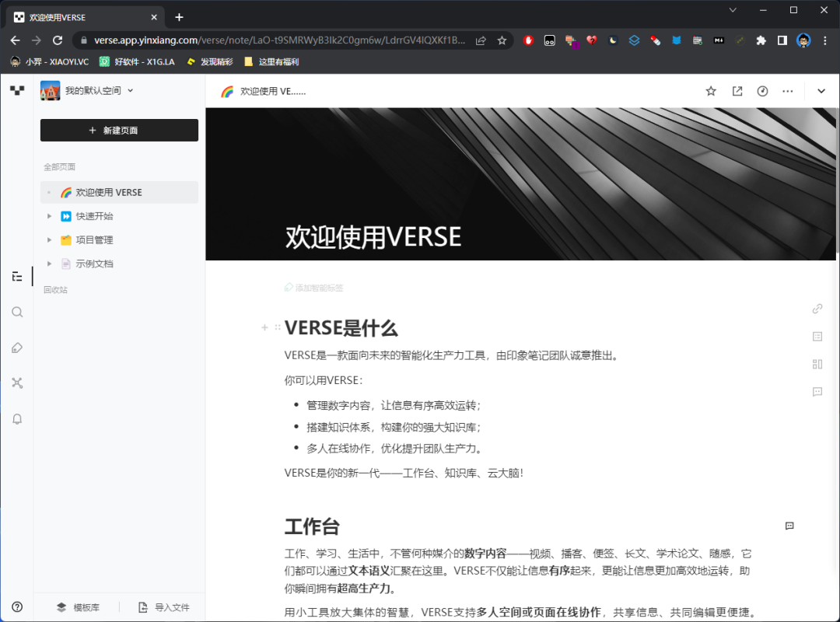Open the more options ellipsis menu

coord(787,91)
